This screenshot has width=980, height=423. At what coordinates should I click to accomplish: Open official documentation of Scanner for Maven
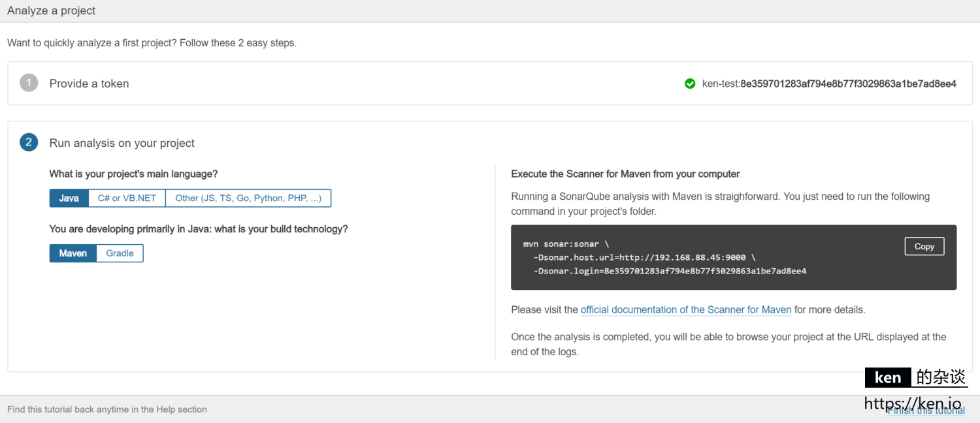686,309
